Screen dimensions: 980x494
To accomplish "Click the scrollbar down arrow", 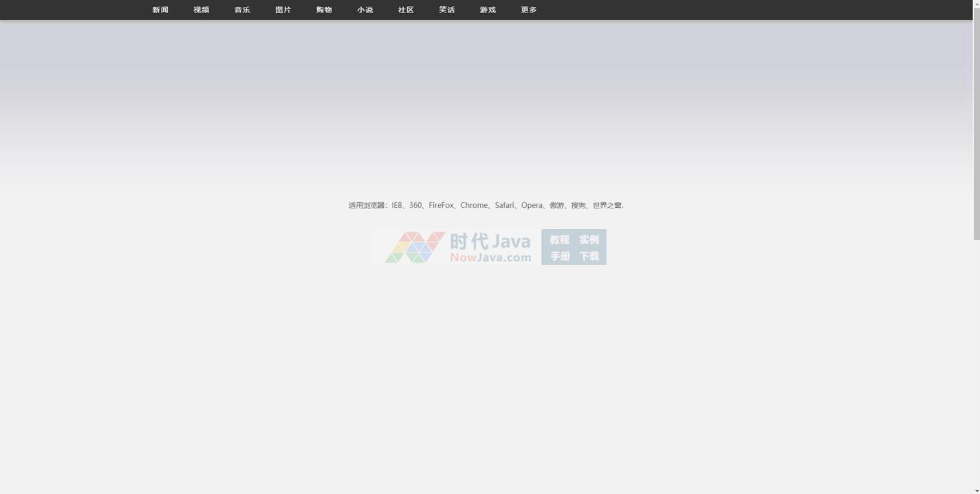I will [x=976, y=490].
